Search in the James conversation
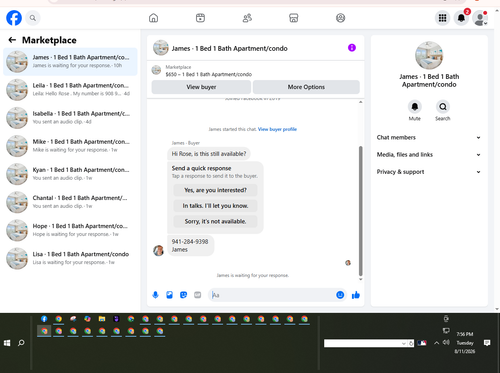The image size is (500, 373). (443, 107)
